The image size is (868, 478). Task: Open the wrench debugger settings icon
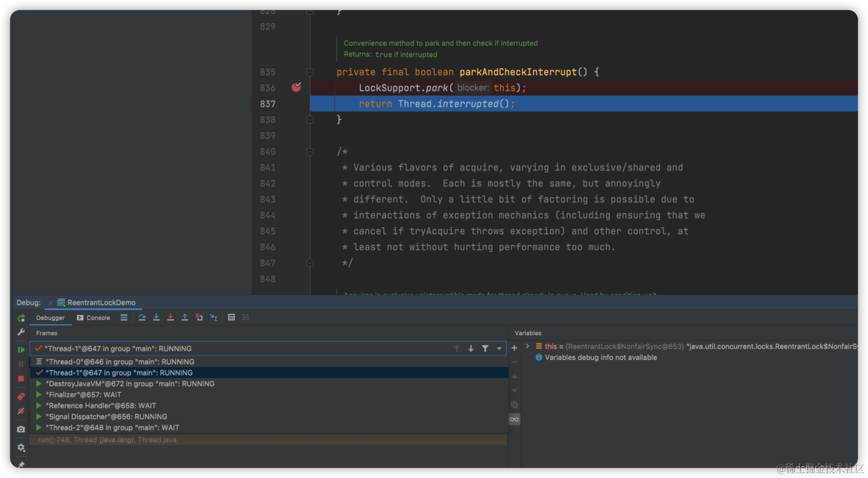pos(21,332)
